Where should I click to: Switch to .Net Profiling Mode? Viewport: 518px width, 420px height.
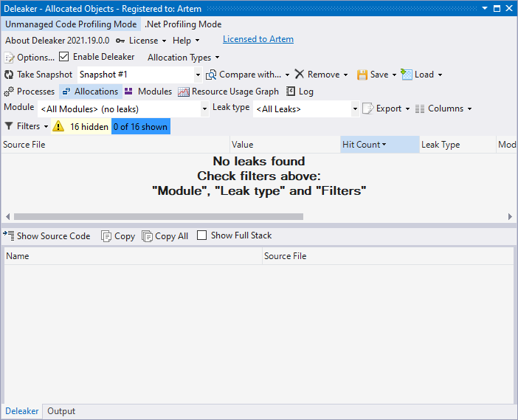tap(183, 24)
